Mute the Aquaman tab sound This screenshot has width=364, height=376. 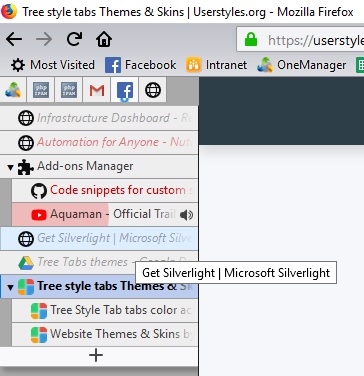pos(186,215)
